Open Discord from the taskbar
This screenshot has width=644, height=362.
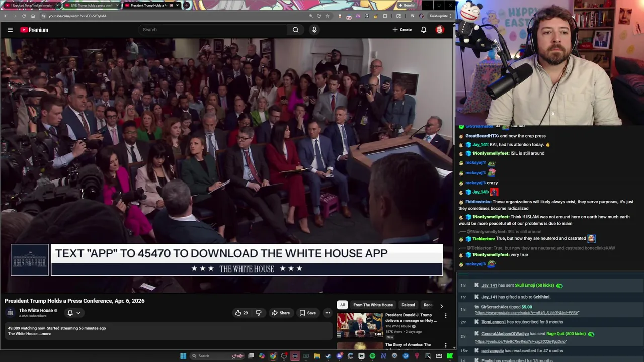point(340,356)
